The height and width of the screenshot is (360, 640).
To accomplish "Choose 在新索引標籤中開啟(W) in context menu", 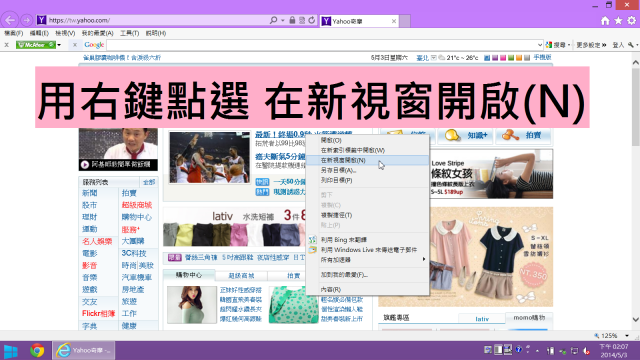I will coord(367,150).
